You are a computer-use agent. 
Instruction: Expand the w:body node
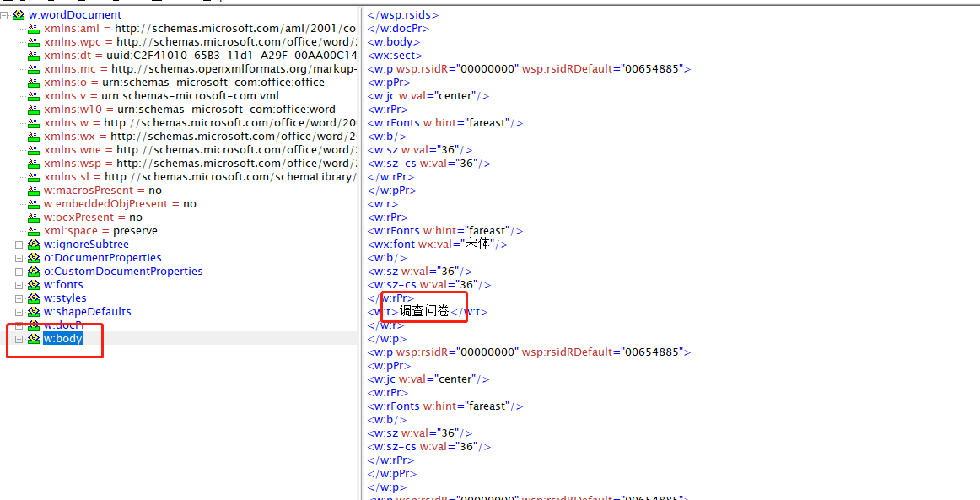pos(19,339)
